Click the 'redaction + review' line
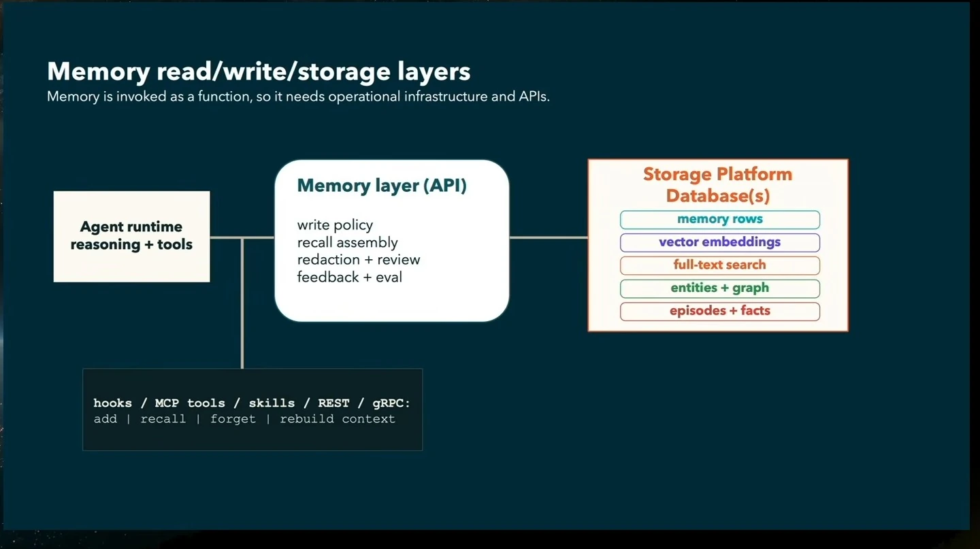The width and height of the screenshot is (980, 549). 359,260
